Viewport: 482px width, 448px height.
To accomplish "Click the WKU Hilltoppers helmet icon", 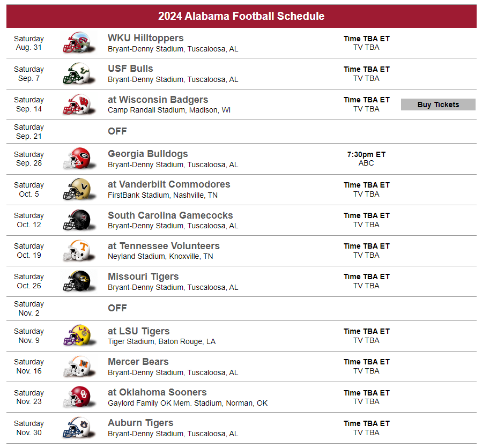I will click(x=78, y=43).
